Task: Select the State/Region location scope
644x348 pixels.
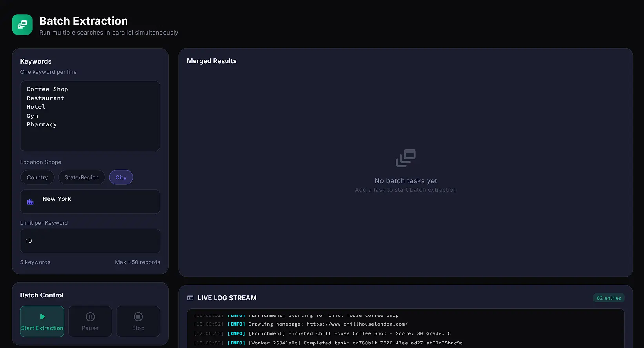Action: [82, 177]
